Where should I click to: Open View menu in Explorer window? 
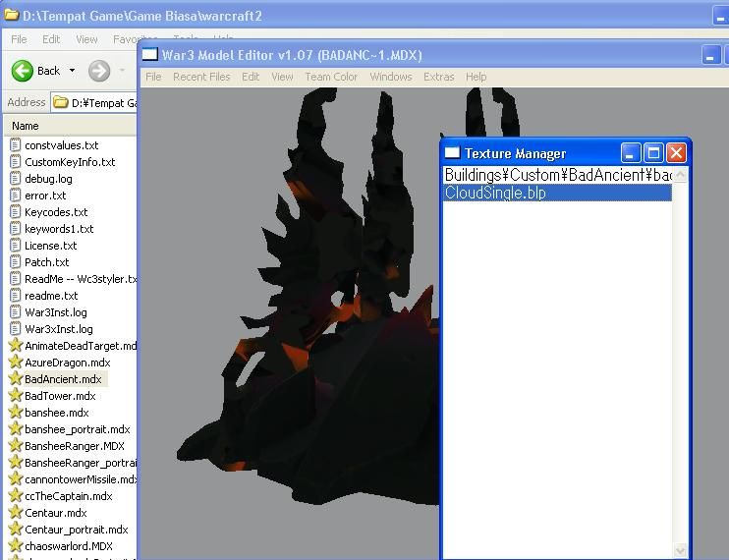pyautogui.click(x=86, y=39)
